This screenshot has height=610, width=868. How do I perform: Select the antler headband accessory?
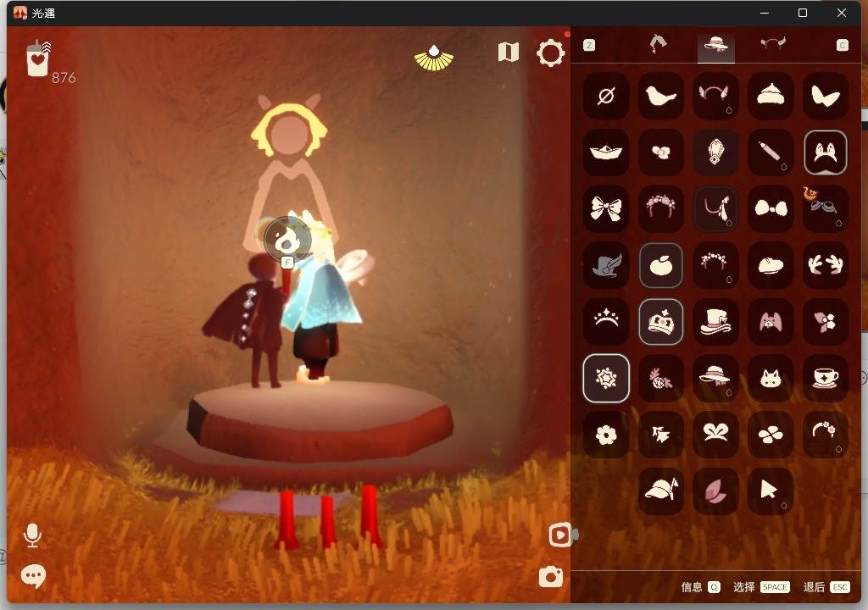(715, 97)
